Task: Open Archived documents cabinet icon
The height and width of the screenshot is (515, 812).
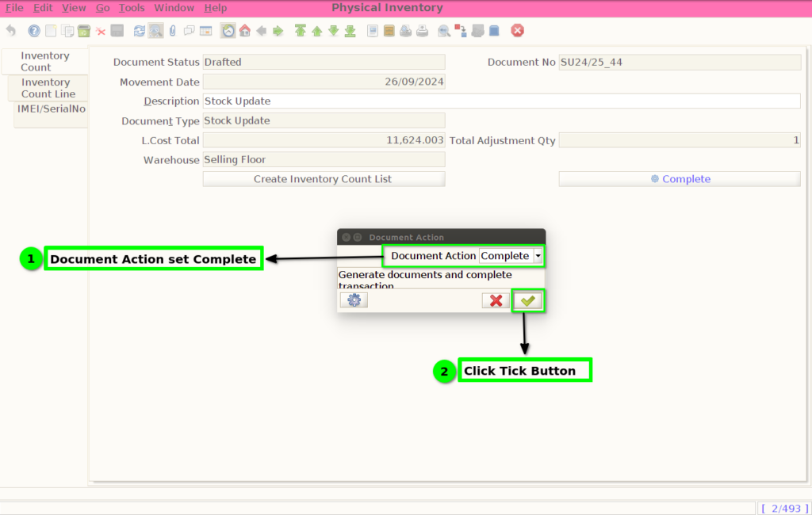Action: pyautogui.click(x=389, y=31)
